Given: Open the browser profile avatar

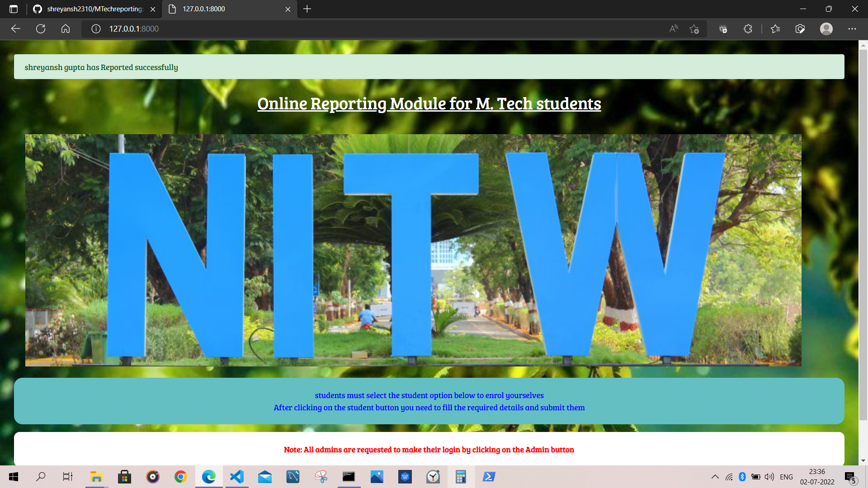Looking at the screenshot, I should [x=826, y=29].
